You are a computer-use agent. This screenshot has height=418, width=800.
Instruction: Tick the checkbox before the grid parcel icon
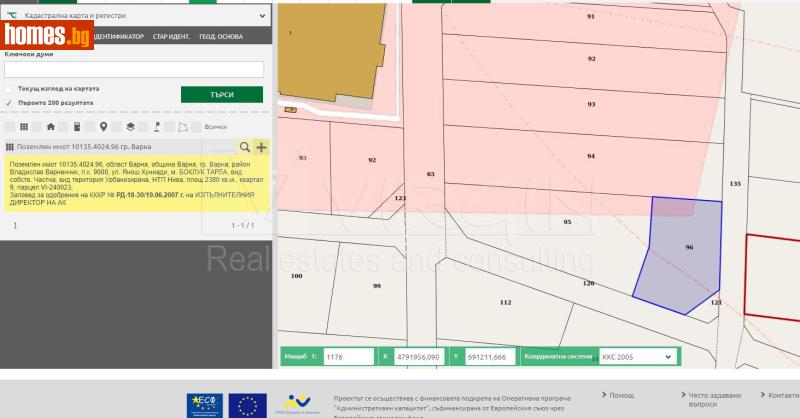coord(10,127)
